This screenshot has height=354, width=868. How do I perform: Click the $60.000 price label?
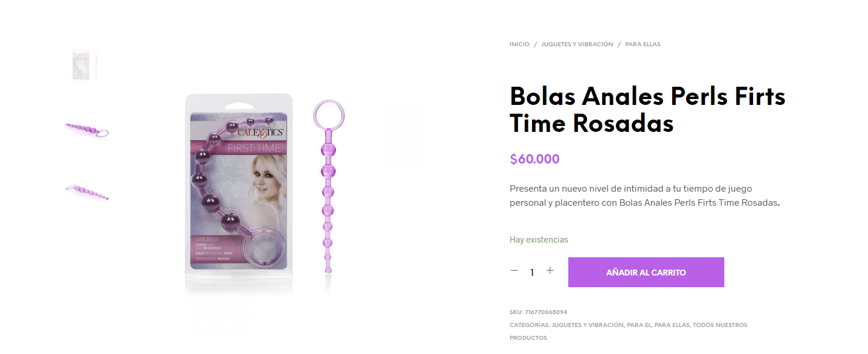[x=534, y=159]
